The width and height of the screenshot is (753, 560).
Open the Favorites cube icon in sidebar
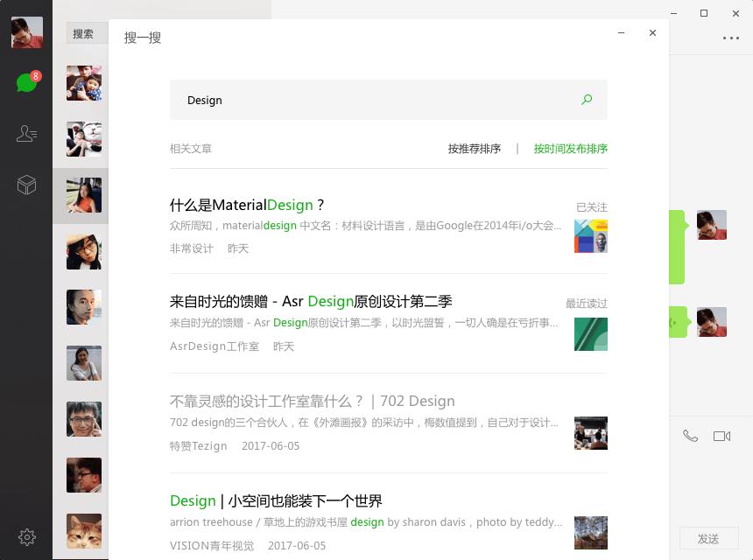26,185
